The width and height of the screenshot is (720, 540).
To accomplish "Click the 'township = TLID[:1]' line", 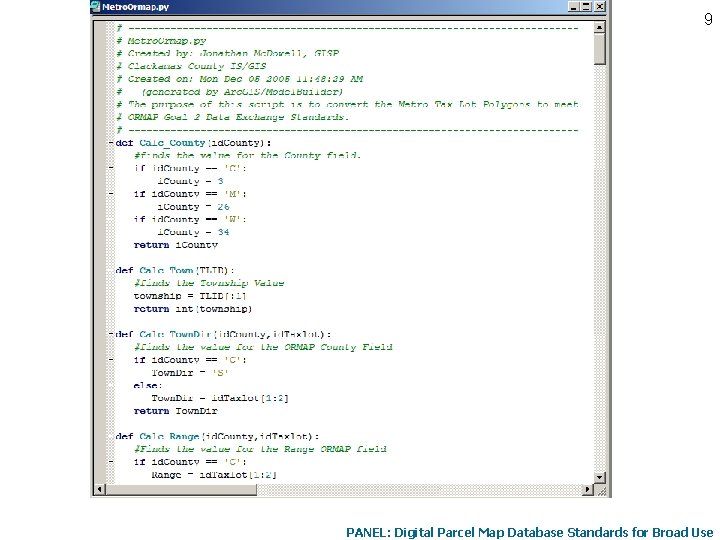I will point(190,296).
